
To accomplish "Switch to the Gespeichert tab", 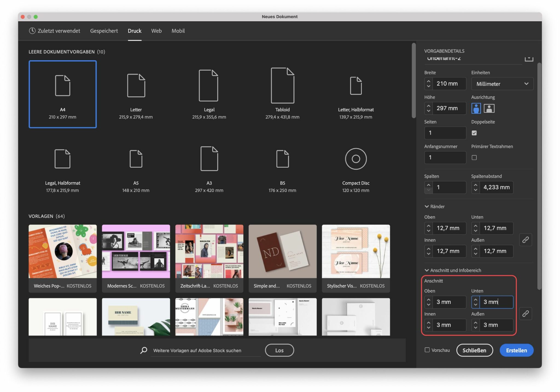I will (x=104, y=31).
